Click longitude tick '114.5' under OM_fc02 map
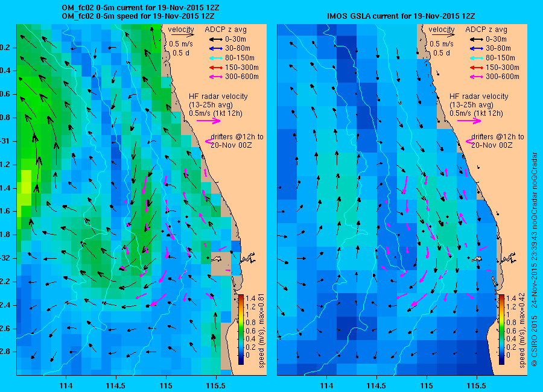The height and width of the screenshot is (392, 543). tap(116, 386)
